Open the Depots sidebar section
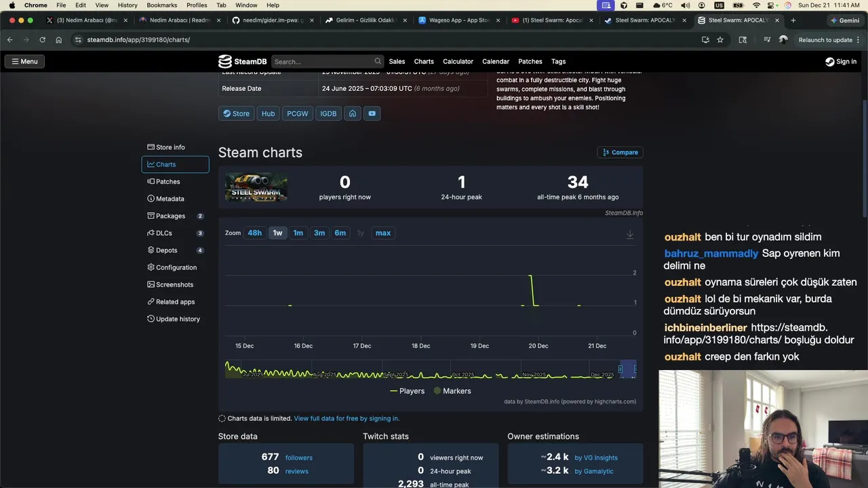 175,250
